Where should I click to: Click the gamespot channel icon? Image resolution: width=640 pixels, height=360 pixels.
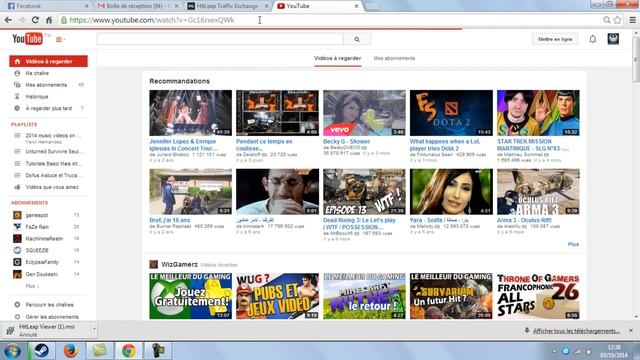(17, 215)
